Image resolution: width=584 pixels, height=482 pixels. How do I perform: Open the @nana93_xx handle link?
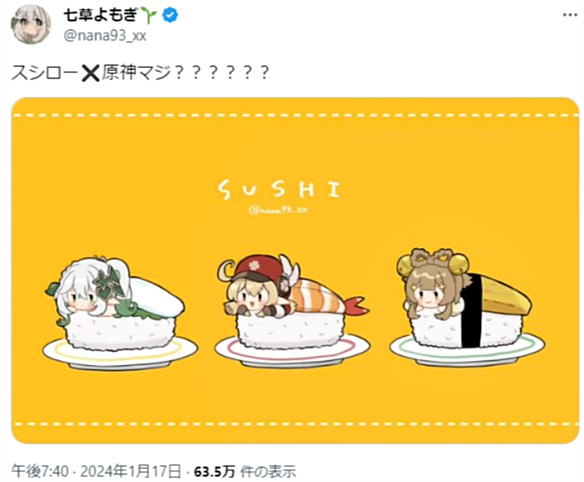(105, 36)
